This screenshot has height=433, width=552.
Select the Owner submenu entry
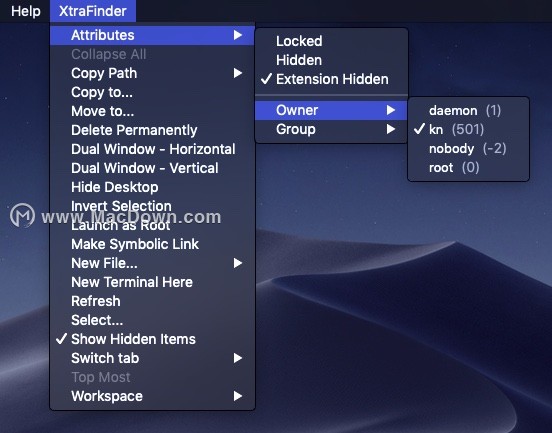coord(331,110)
